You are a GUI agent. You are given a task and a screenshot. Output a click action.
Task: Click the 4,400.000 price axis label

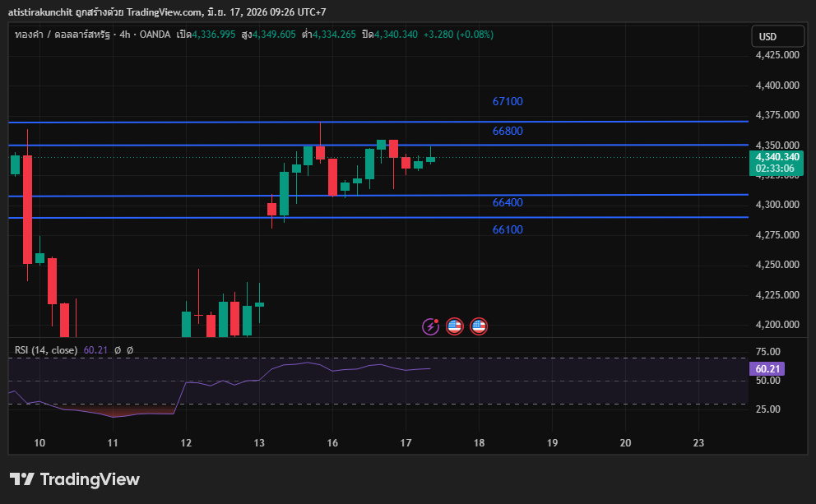tap(777, 86)
